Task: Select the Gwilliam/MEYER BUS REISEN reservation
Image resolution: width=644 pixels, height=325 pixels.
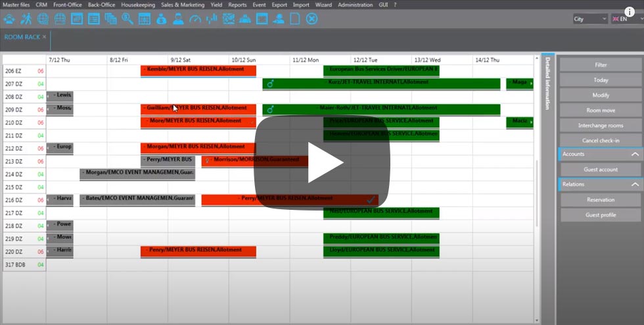Action: tap(198, 109)
